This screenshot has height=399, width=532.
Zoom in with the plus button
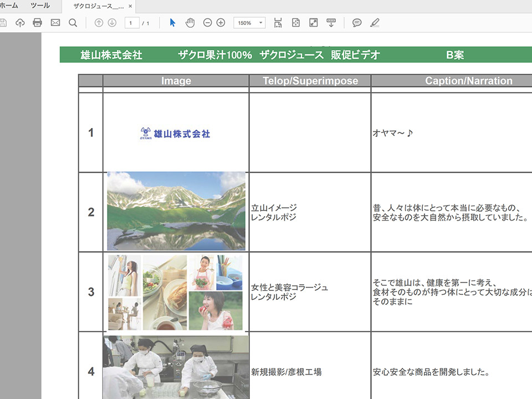pyautogui.click(x=221, y=23)
